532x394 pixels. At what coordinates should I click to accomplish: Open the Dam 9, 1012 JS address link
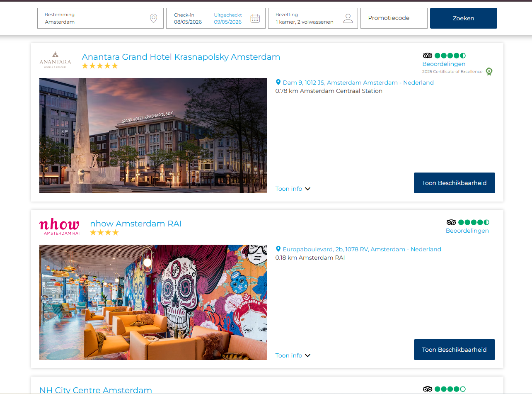pyautogui.click(x=358, y=83)
